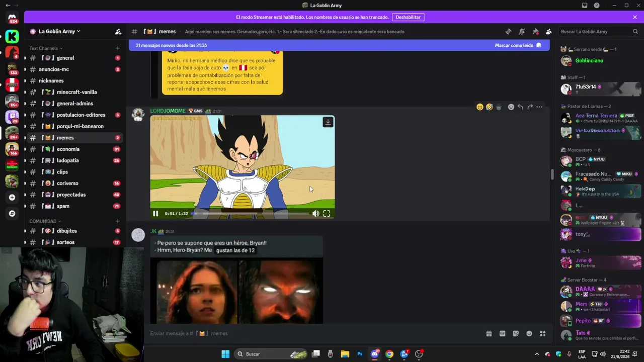This screenshot has width=644, height=362.
Task: Dismiss the Streamer mode banner
Action: [x=635, y=17]
